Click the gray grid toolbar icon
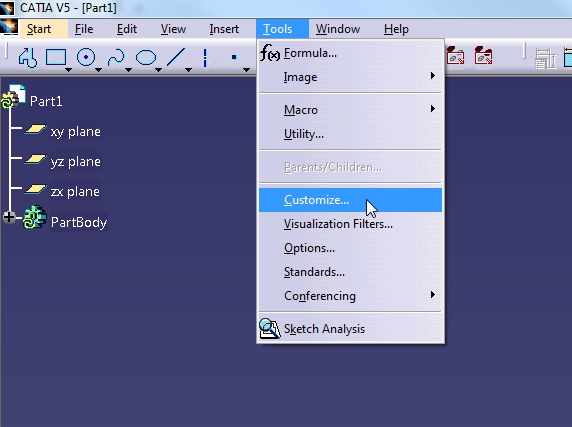 (x=545, y=58)
